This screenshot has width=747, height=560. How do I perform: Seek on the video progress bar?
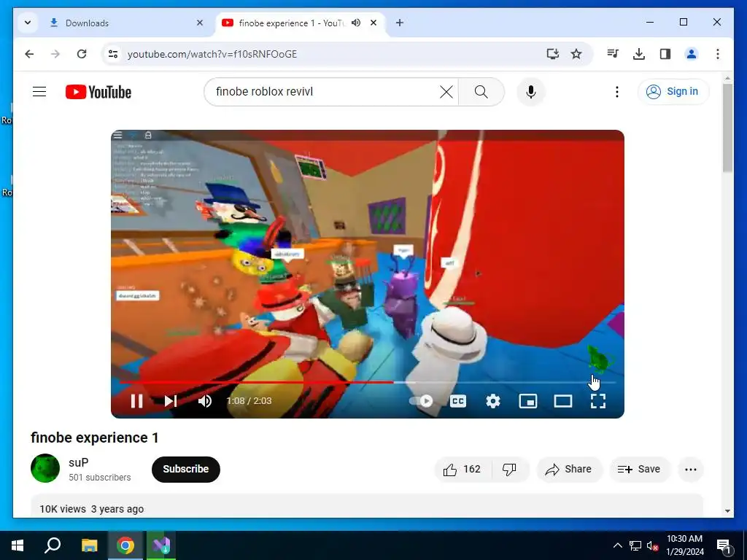point(368,382)
